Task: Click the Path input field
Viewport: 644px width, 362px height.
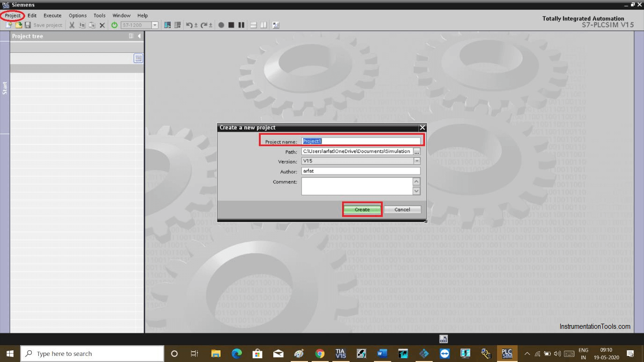Action: pyautogui.click(x=357, y=151)
